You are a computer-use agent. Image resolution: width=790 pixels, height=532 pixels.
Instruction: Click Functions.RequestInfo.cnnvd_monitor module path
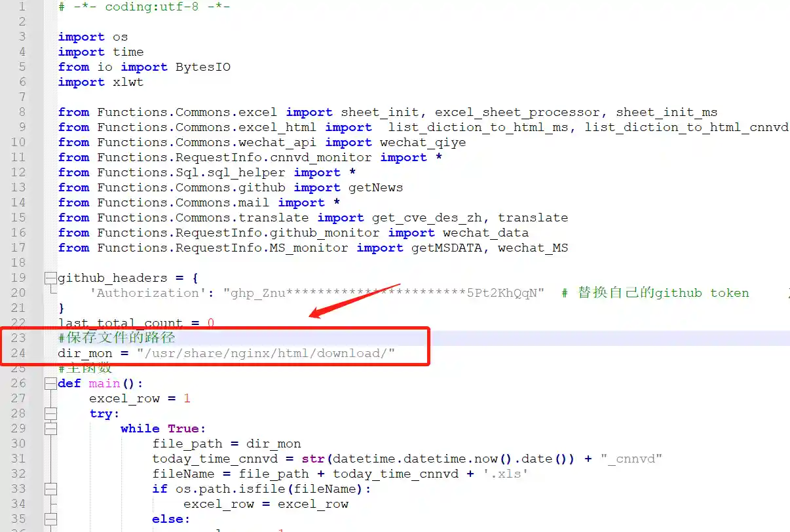coord(235,158)
